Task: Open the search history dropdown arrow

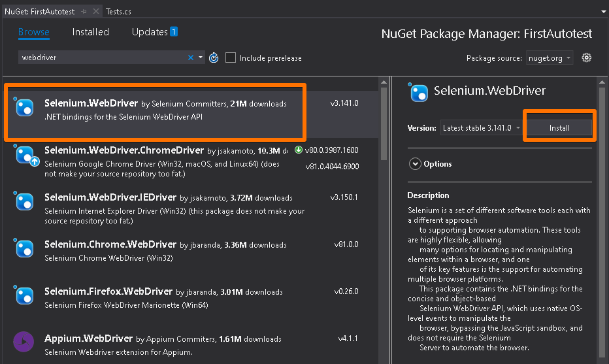Action: 201,58
